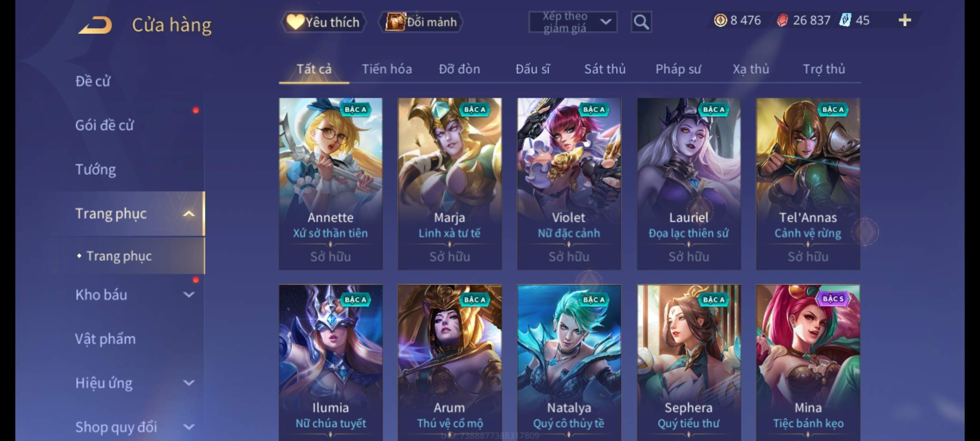Viewport: 980px width, 441px height.
Task: Open Đổi mảnh chest exchange
Action: [421, 22]
